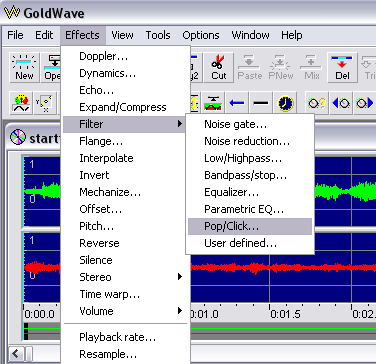Click the blue left arrow effect icon
This screenshot has height=364, width=376.
237,103
